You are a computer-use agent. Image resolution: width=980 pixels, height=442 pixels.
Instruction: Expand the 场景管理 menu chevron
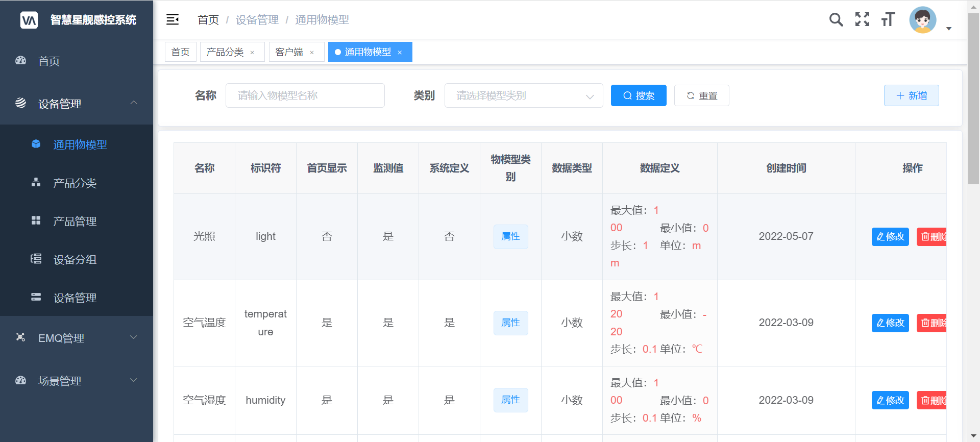(134, 380)
